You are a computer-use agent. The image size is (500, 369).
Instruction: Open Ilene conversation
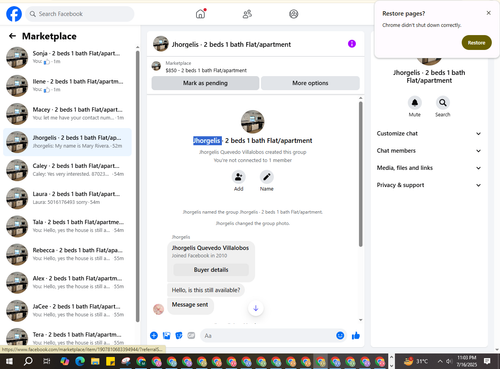(x=68, y=86)
